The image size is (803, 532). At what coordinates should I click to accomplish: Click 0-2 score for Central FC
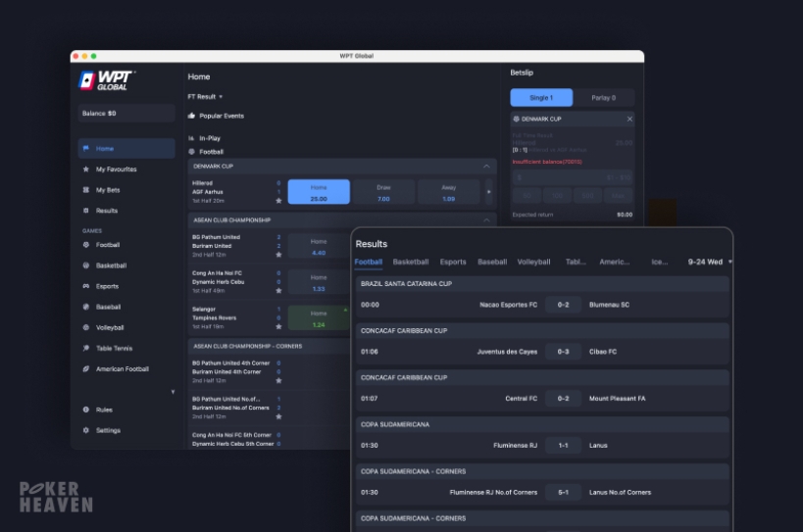[x=564, y=399]
